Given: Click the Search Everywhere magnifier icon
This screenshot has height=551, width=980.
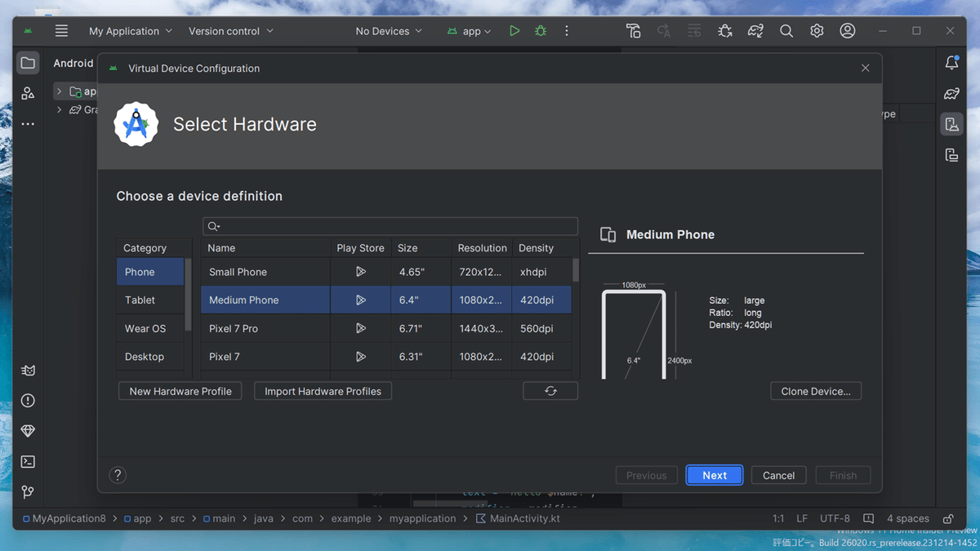Looking at the screenshot, I should point(786,31).
